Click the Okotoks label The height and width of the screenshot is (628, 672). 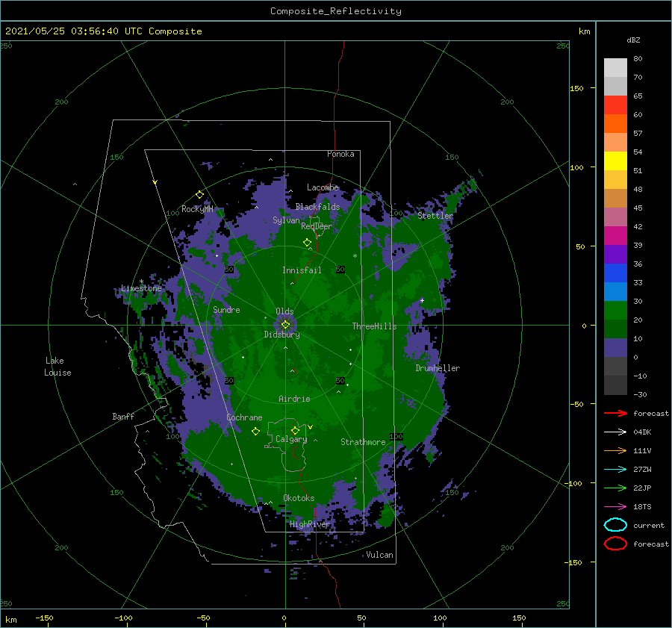pyautogui.click(x=299, y=498)
